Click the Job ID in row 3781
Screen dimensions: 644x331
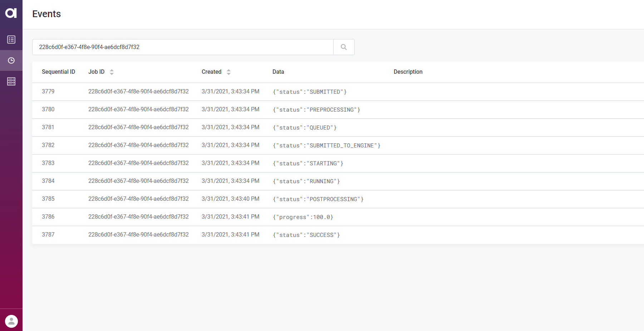138,127
